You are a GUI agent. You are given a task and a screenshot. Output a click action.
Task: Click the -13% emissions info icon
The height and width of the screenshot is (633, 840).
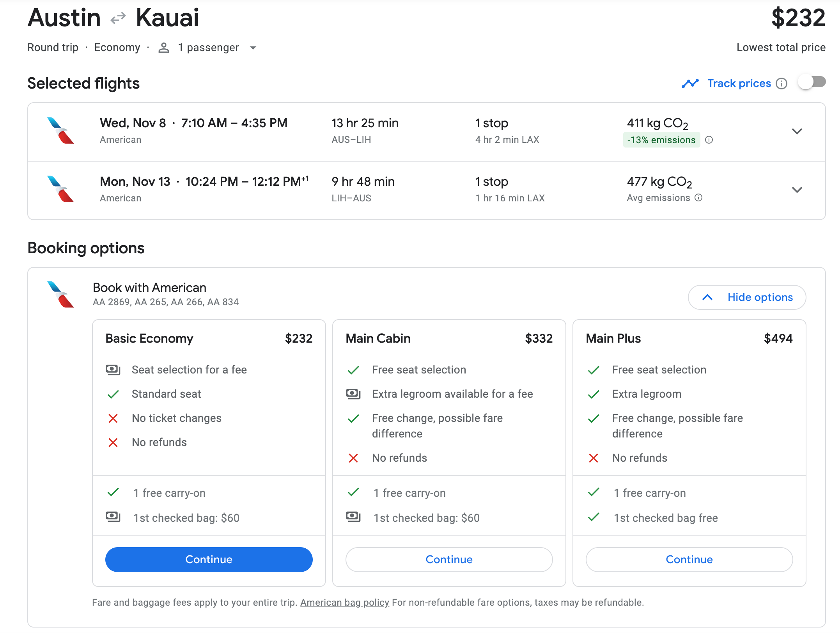[x=709, y=140]
